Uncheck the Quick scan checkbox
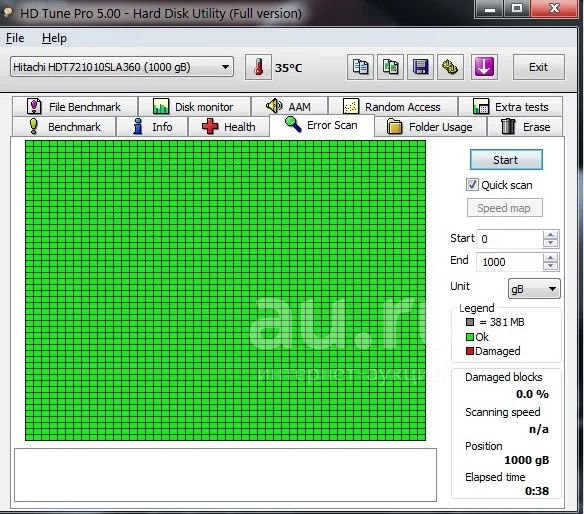The width and height of the screenshot is (584, 514). [x=472, y=185]
